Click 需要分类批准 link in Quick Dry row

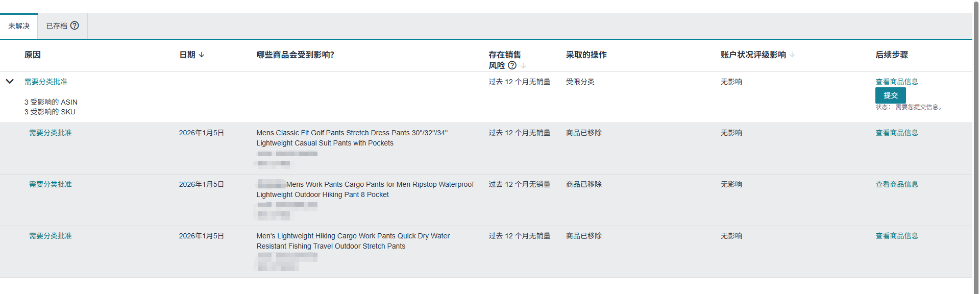[50, 236]
